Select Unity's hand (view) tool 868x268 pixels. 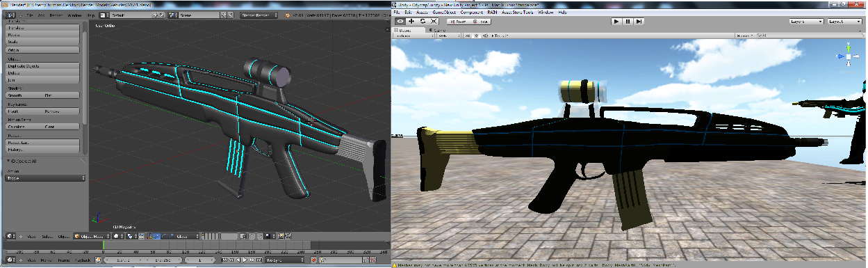(400, 22)
